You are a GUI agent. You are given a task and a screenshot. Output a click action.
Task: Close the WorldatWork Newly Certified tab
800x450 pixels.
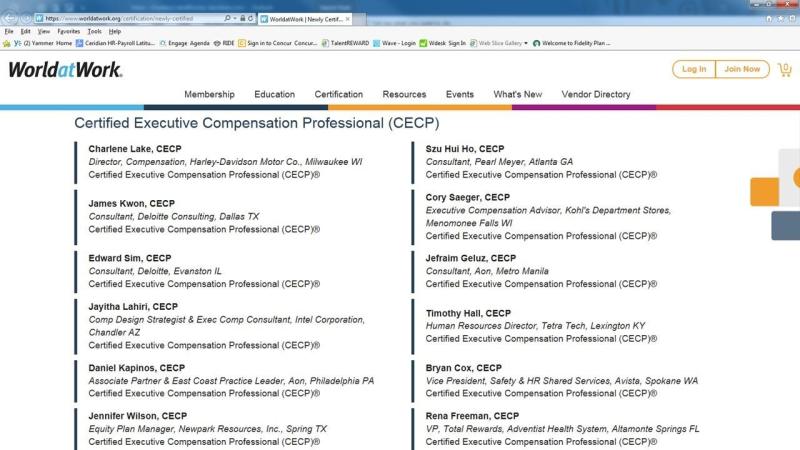click(x=347, y=19)
